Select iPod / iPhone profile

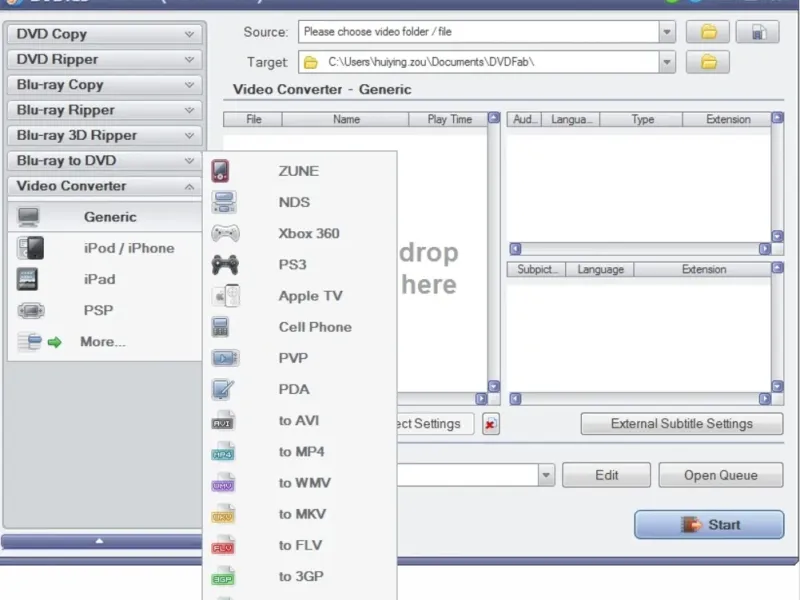(128, 248)
